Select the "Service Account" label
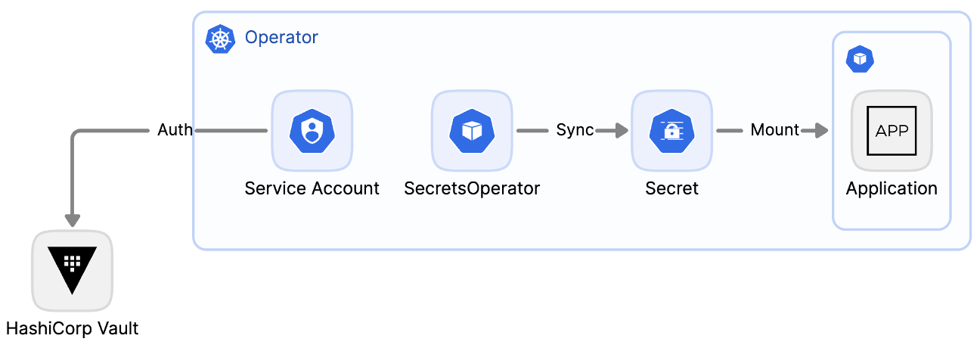The height and width of the screenshot is (351, 980). (312, 188)
